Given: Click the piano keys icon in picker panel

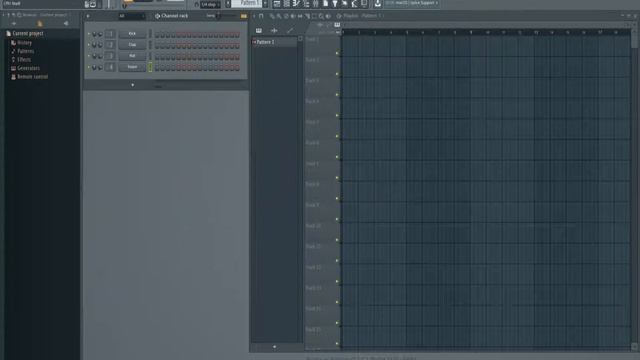Looking at the screenshot, I should (x=259, y=31).
